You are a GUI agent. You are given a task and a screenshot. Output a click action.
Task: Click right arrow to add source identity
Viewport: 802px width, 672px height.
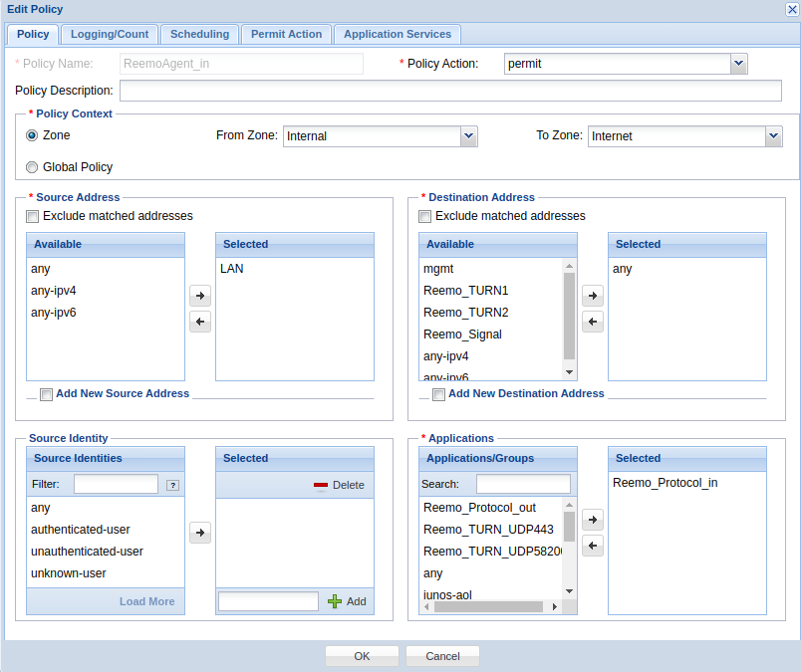[x=200, y=533]
